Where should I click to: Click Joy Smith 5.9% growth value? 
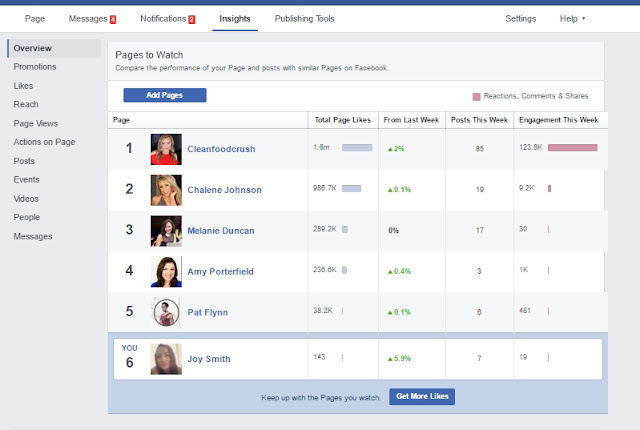[399, 359]
